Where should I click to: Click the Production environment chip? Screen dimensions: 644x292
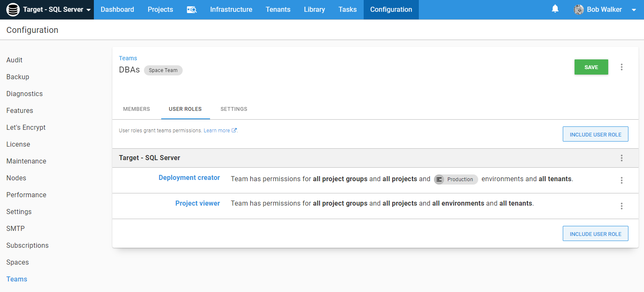click(x=456, y=179)
